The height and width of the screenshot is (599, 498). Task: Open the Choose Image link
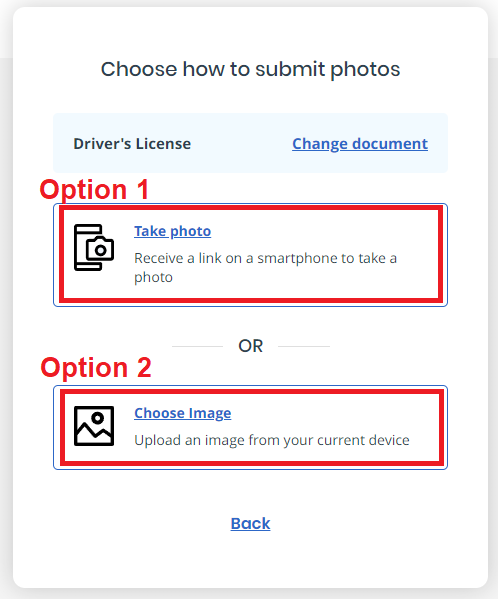pos(183,413)
